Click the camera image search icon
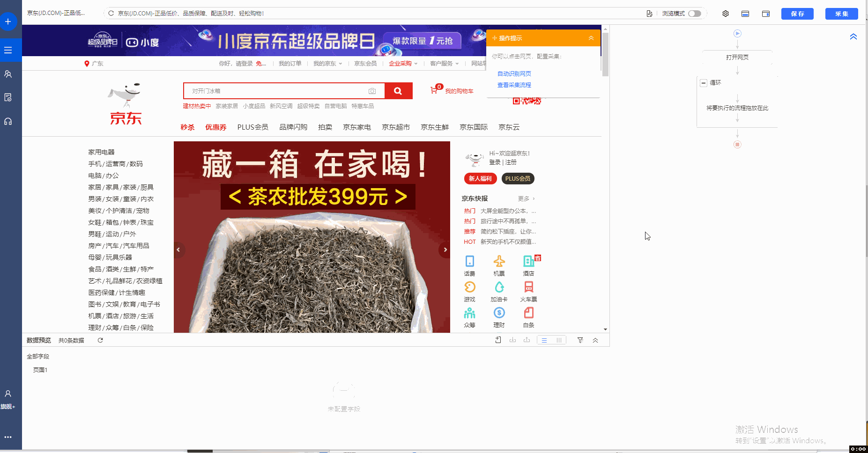Screen dimensions: 868x453 (372, 91)
